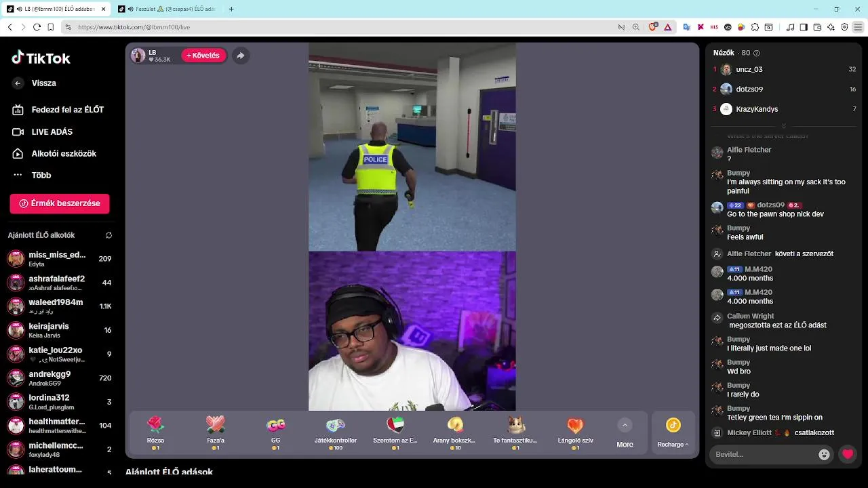Open Alfie Fletcher's profile from chat

point(749,150)
